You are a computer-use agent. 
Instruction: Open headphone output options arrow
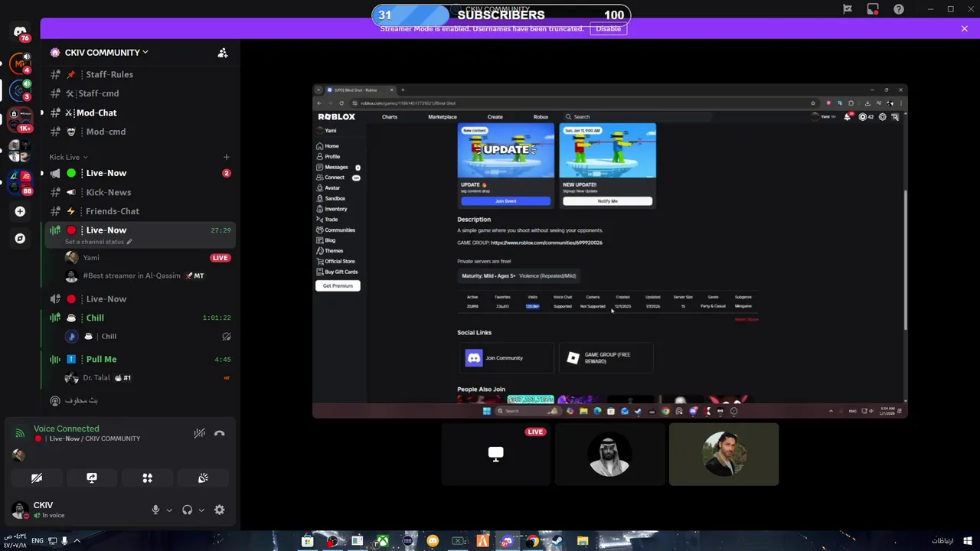click(201, 510)
